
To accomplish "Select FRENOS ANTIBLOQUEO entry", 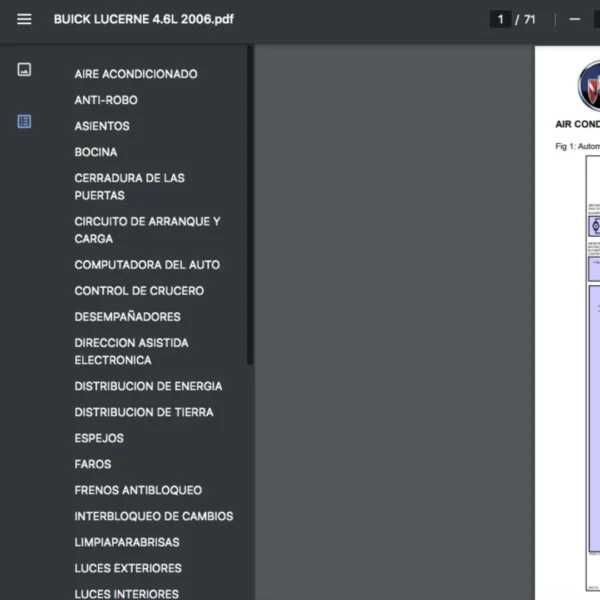I will 138,490.
